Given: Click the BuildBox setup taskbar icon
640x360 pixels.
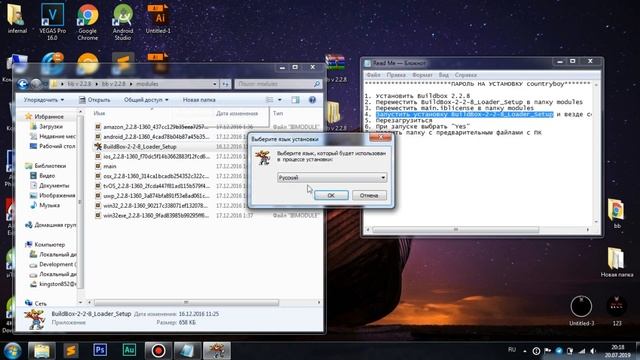Looking at the screenshot, I should coord(217,350).
